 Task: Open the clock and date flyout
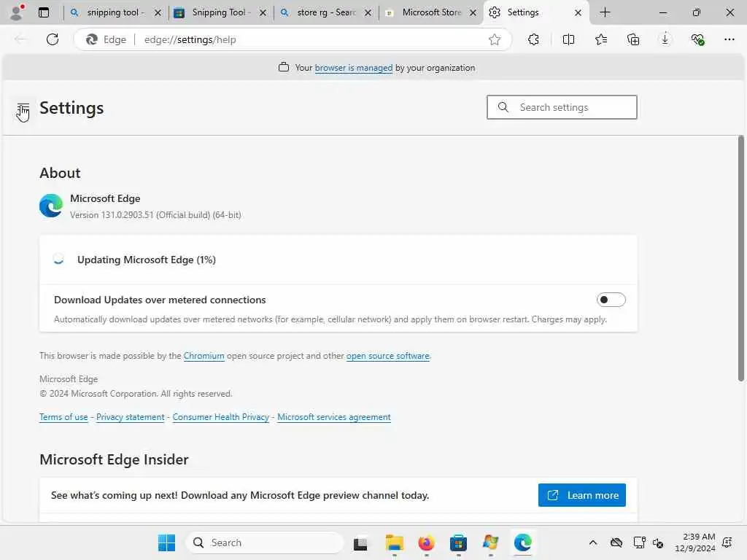pos(694,542)
